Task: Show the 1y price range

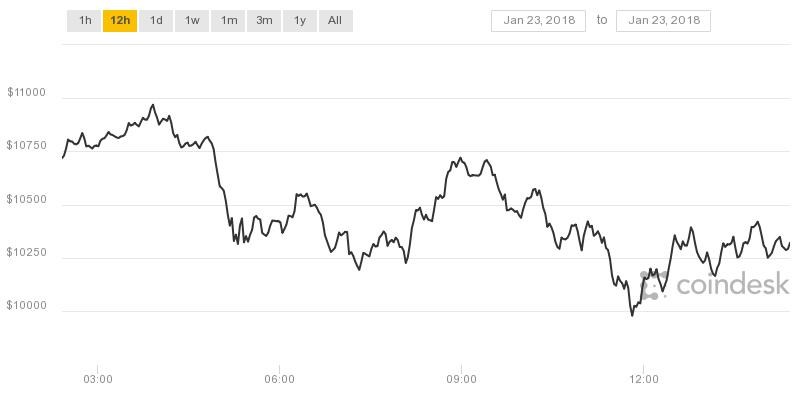Action: (299, 20)
